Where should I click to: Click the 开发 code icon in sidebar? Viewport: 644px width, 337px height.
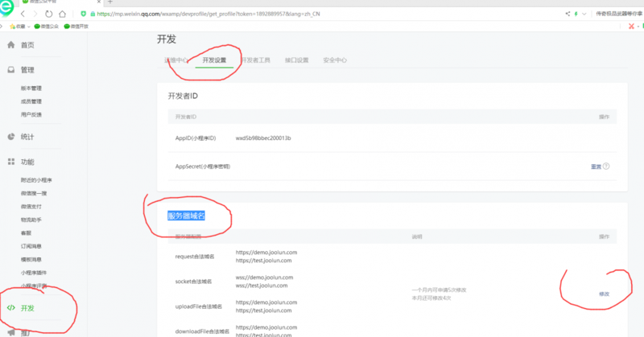click(x=11, y=308)
